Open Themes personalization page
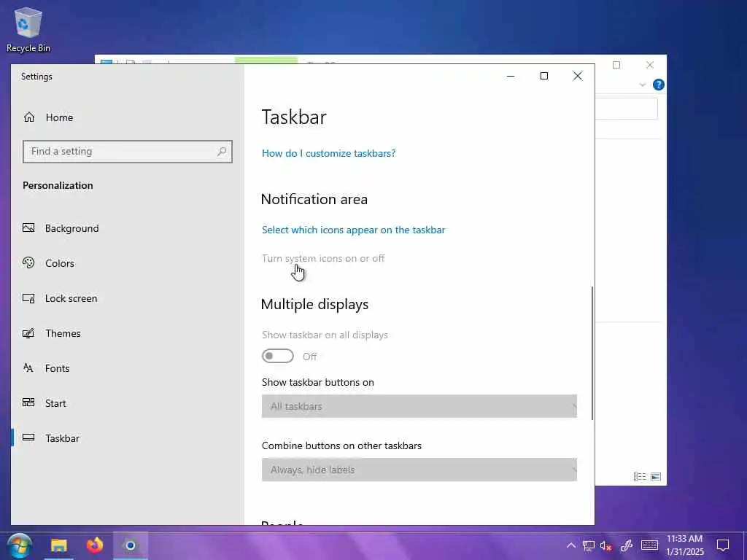The width and height of the screenshot is (747, 560). (63, 333)
